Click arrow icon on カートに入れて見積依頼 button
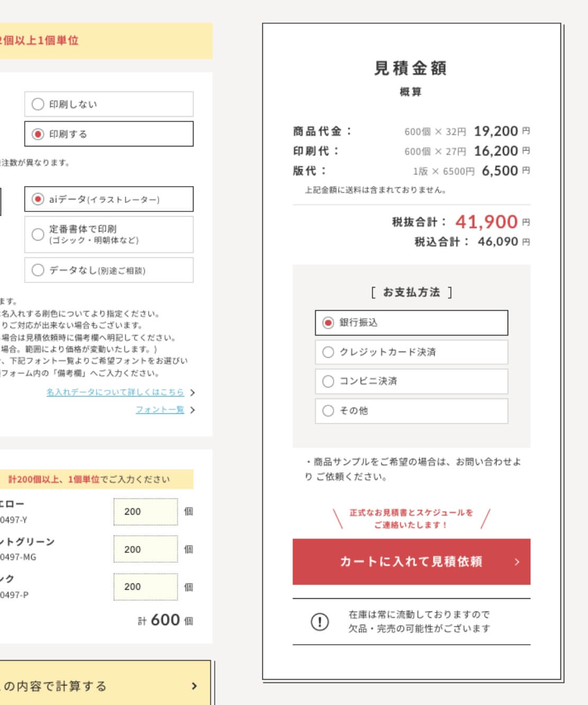This screenshot has height=705, width=588. 517,562
